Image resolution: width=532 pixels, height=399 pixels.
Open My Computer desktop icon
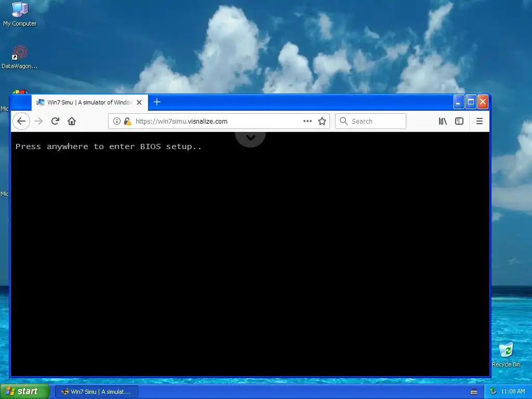coord(20,14)
